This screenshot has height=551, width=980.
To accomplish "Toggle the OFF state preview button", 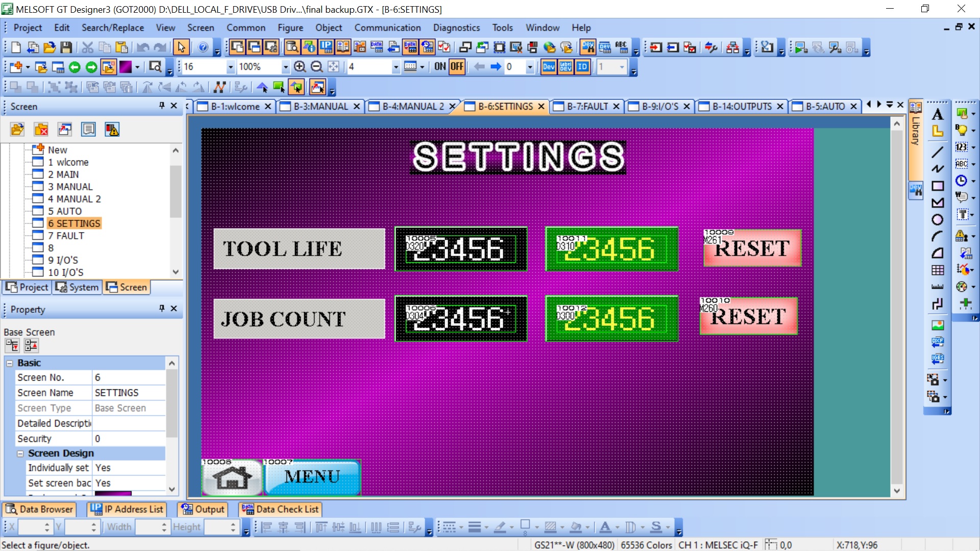I will 457,67.
